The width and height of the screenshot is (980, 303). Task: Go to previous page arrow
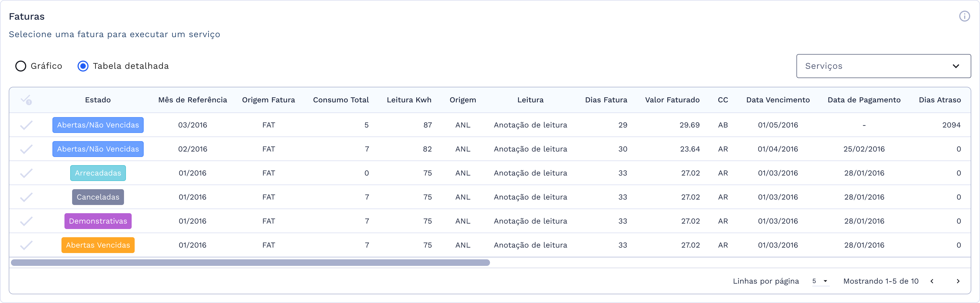(x=932, y=281)
